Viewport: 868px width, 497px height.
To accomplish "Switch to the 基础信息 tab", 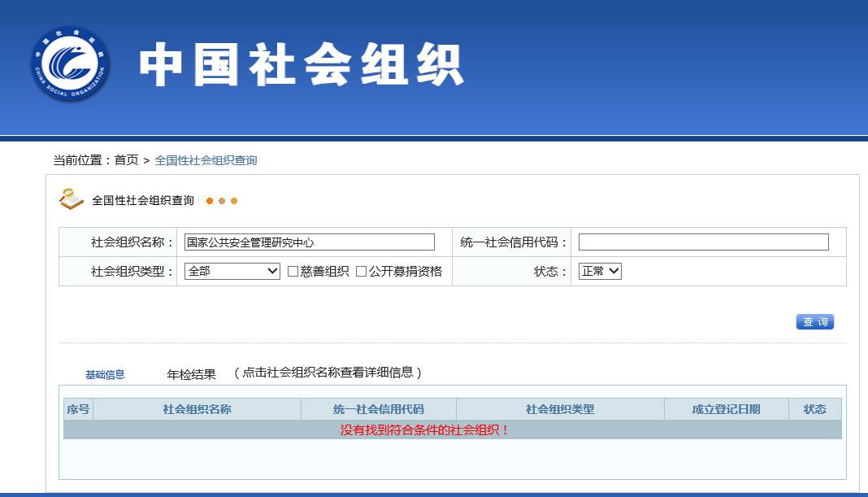I will click(x=105, y=375).
